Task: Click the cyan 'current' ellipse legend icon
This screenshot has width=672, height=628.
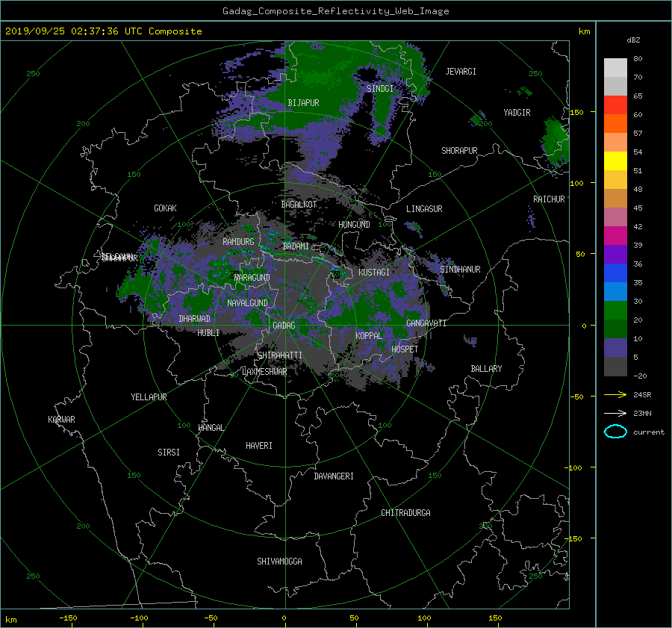Action: tap(615, 432)
